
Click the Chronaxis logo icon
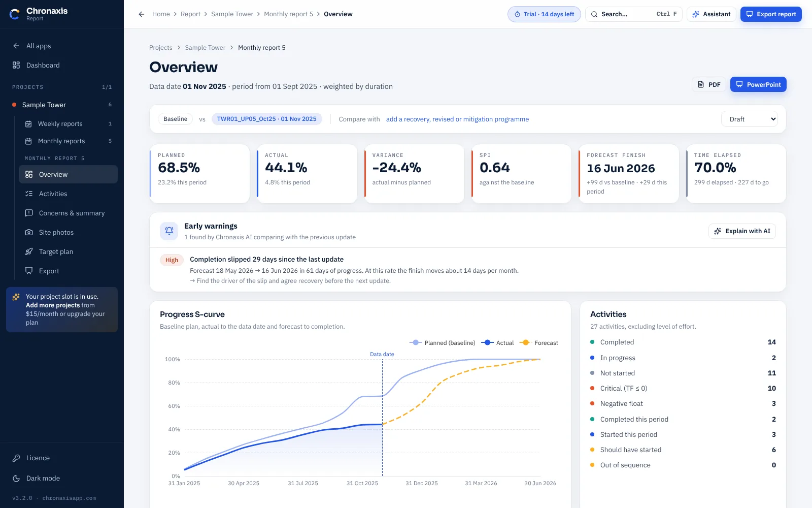pyautogui.click(x=15, y=14)
